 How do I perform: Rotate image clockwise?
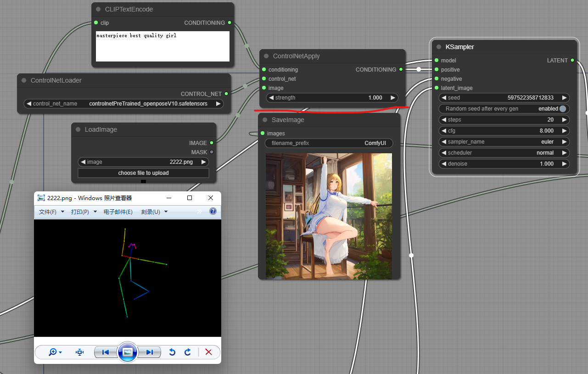tap(187, 352)
